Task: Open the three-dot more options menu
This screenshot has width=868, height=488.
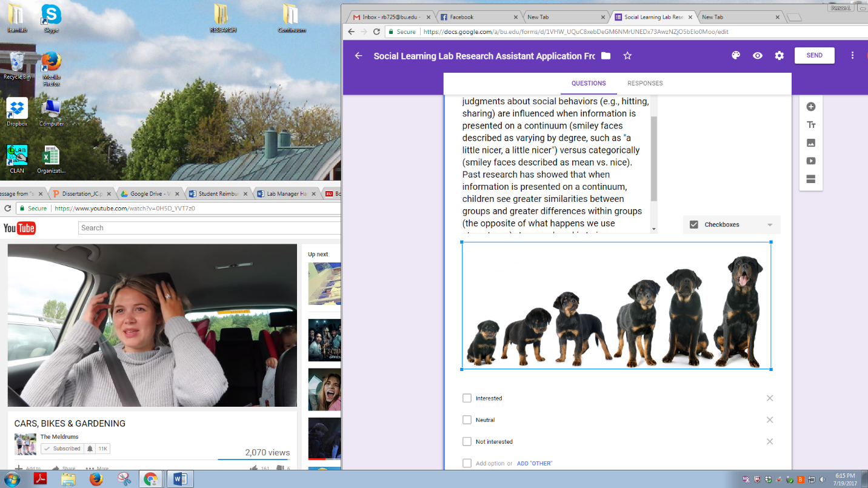Action: [x=852, y=56]
